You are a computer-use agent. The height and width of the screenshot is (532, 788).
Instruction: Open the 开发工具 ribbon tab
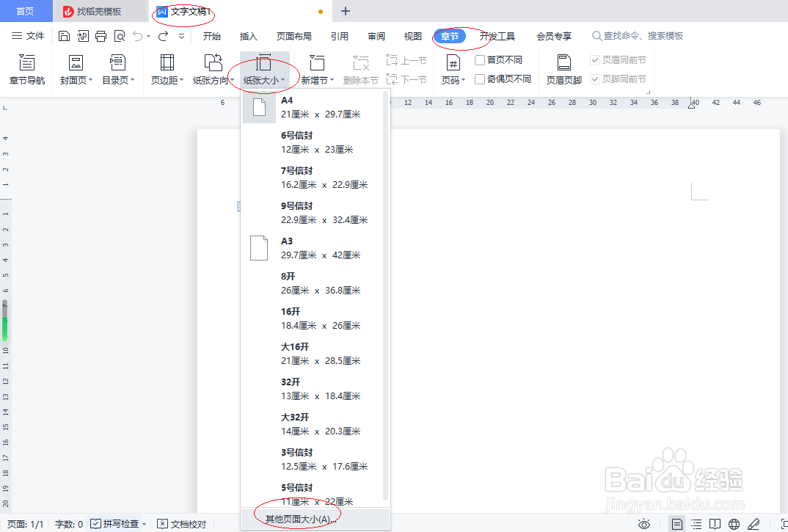point(497,36)
